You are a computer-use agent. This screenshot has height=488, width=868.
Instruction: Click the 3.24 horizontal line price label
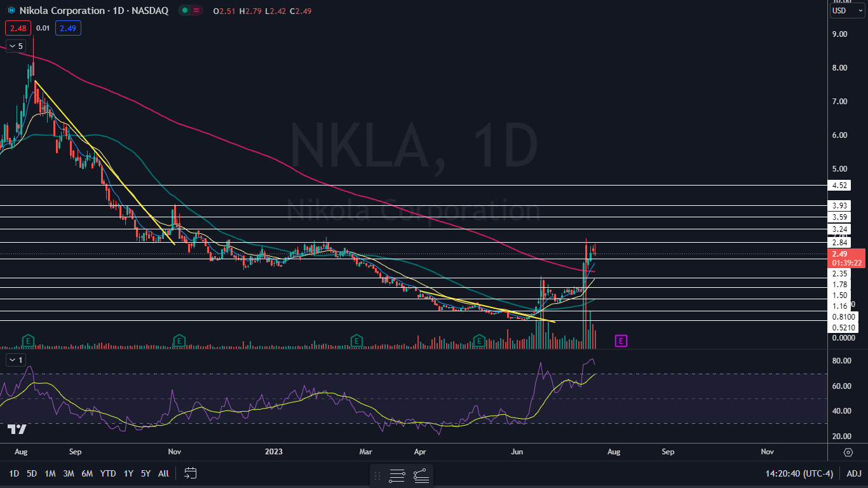tap(839, 229)
